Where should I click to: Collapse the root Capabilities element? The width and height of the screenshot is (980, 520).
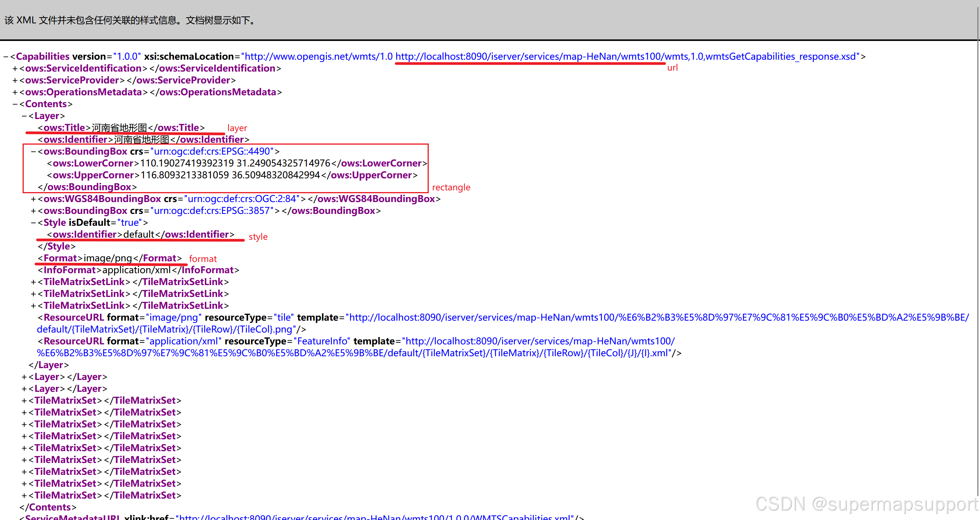6,57
